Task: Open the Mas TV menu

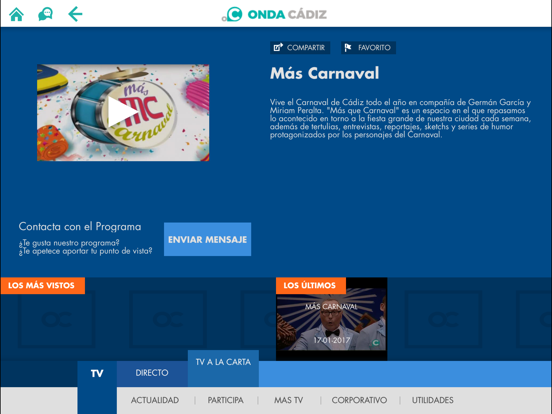Action: click(x=288, y=400)
